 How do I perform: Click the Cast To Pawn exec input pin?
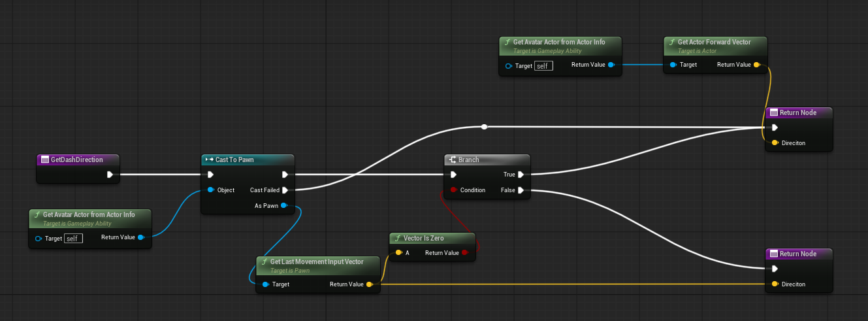point(210,175)
